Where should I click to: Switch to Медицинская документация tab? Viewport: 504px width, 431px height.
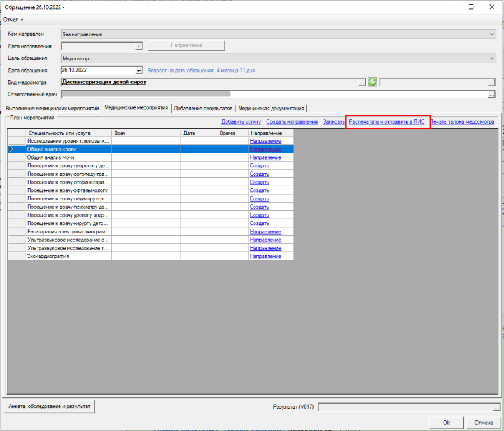click(x=271, y=109)
